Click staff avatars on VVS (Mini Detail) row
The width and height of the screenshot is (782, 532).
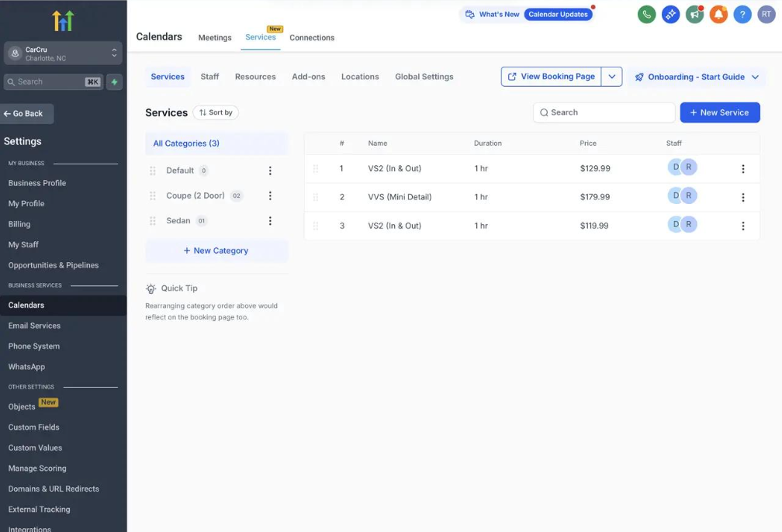[x=682, y=196]
